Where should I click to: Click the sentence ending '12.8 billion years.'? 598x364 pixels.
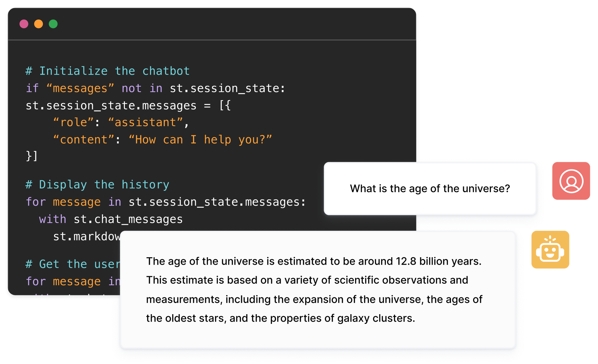(x=314, y=261)
